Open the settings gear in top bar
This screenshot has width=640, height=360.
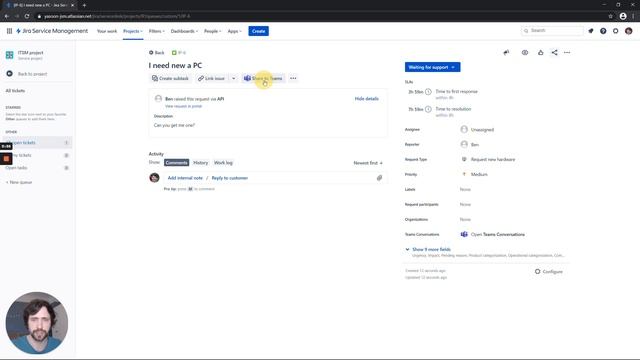(x=616, y=31)
